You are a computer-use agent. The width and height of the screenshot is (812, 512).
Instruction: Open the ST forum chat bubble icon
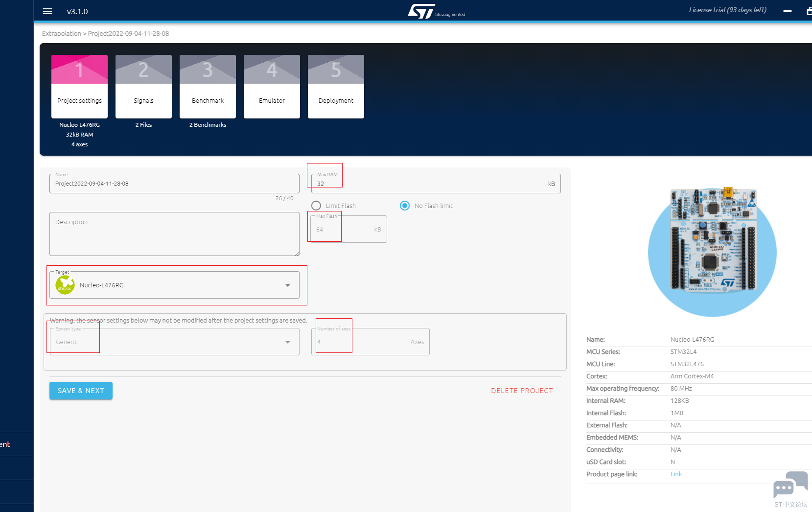tap(790, 485)
